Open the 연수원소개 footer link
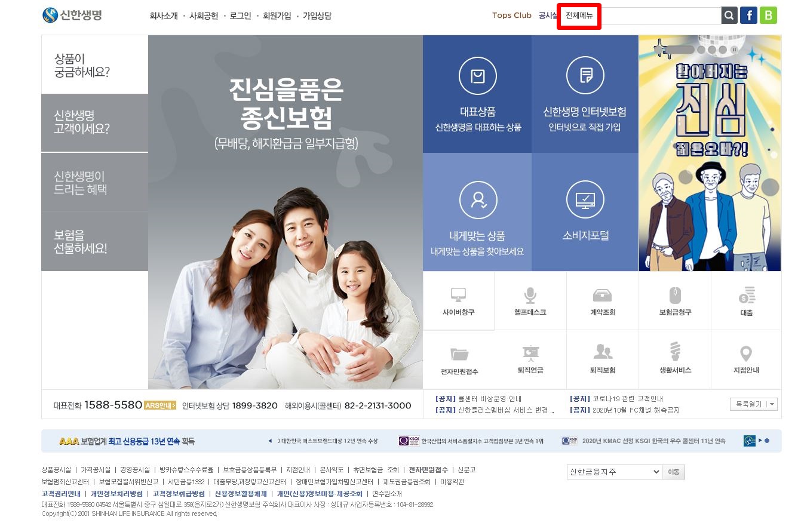 [387, 494]
